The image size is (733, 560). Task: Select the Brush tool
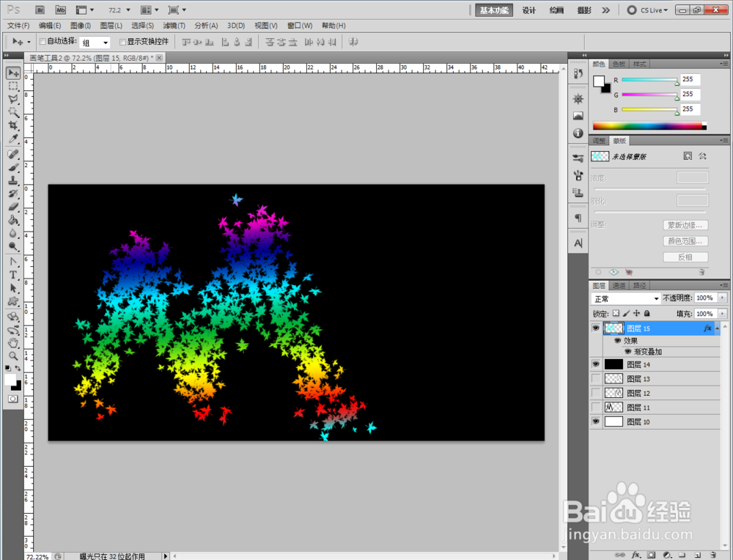click(13, 167)
